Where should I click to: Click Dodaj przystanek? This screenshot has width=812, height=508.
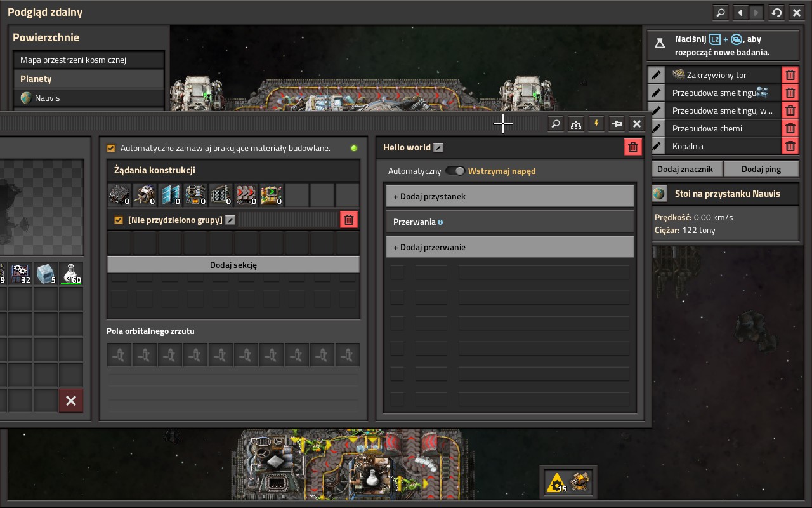click(x=510, y=196)
